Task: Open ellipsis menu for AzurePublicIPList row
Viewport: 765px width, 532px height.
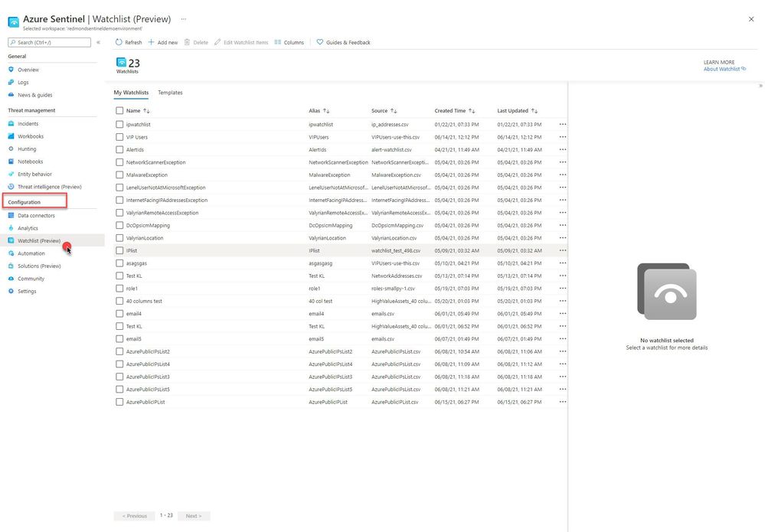Action: (x=563, y=403)
